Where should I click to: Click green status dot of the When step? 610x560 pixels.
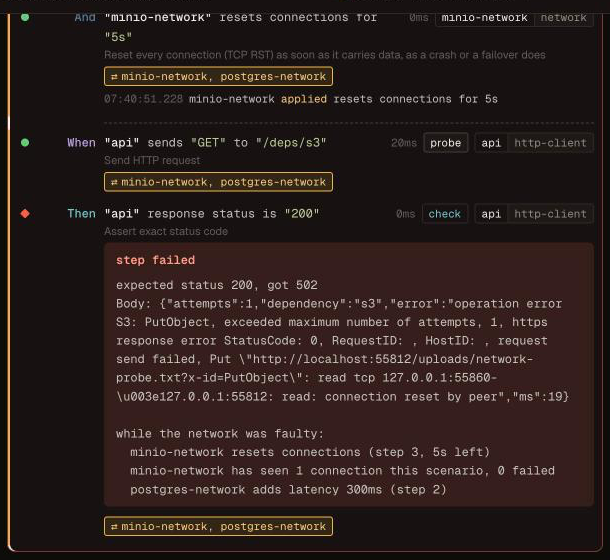pos(25,142)
